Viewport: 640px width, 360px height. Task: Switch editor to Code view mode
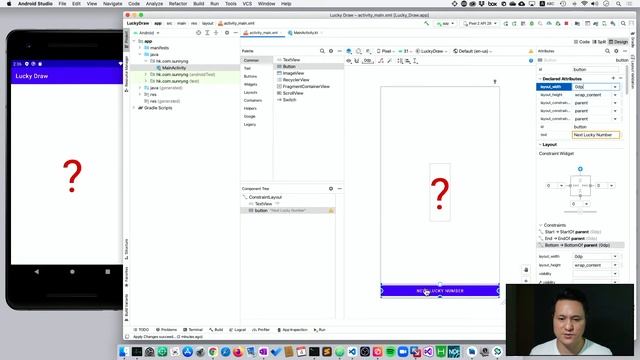[582, 42]
